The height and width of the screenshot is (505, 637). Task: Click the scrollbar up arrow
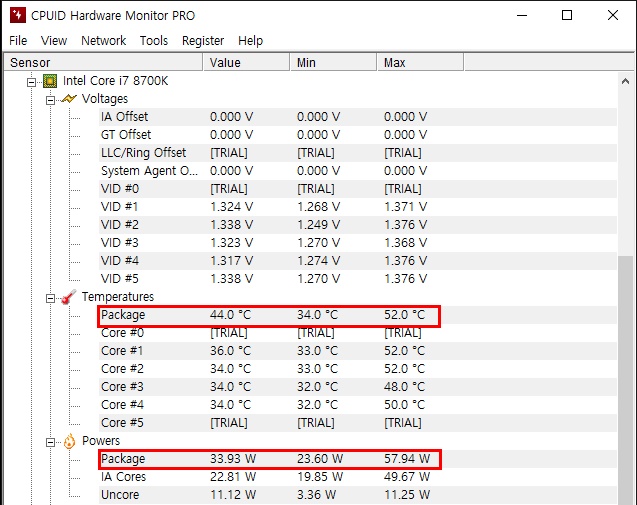point(625,81)
